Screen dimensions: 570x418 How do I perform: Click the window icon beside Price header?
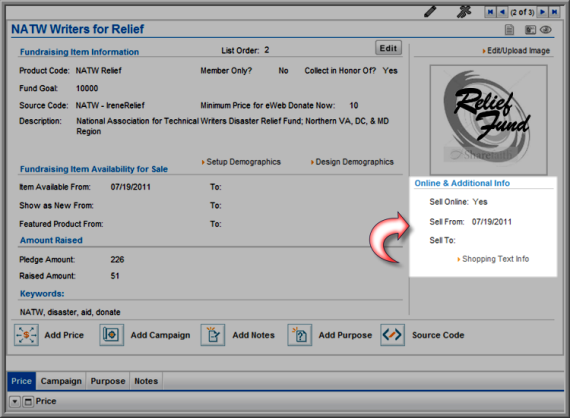(28, 402)
